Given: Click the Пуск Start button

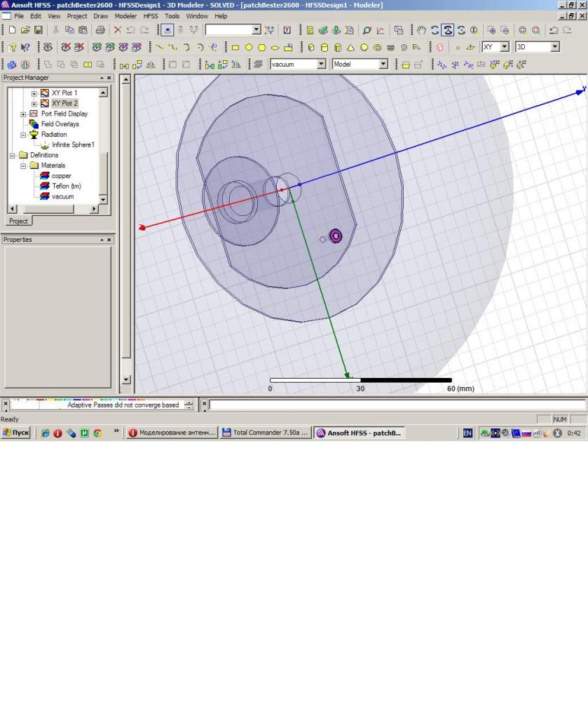Looking at the screenshot, I should [16, 433].
